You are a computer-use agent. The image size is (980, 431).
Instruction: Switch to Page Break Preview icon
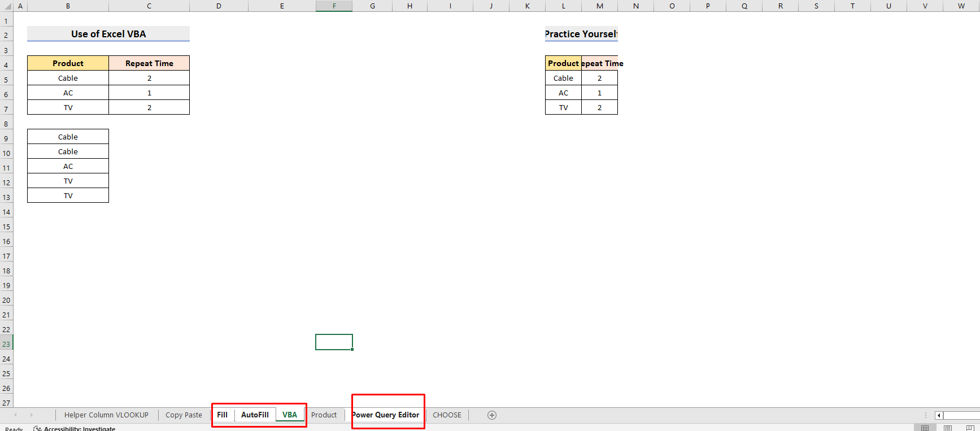970,428
